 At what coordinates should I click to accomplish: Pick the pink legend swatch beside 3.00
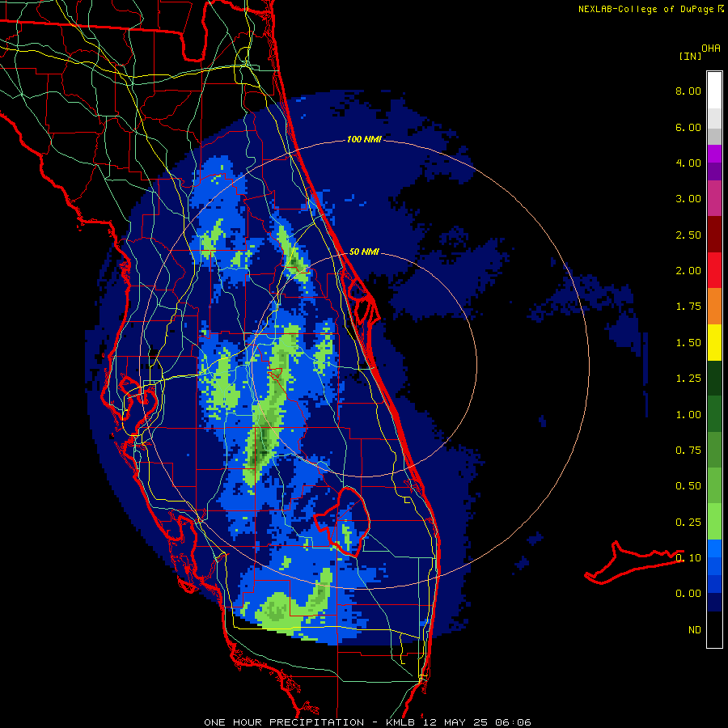(x=714, y=198)
